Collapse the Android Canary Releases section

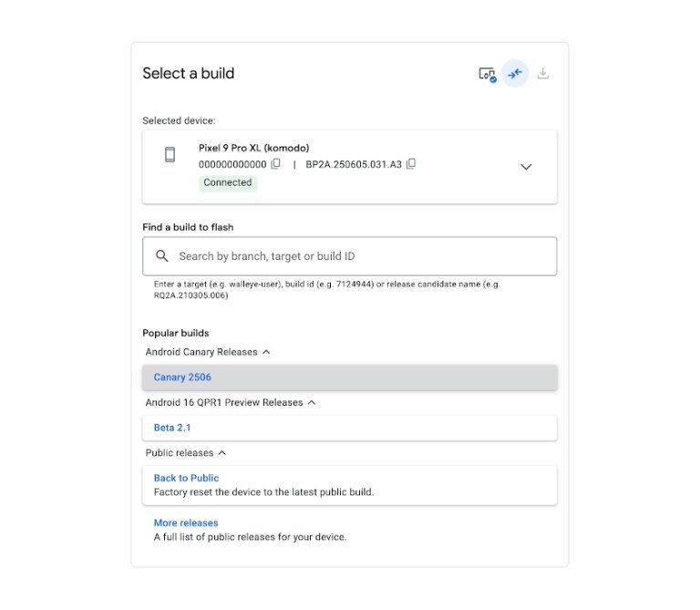266,352
